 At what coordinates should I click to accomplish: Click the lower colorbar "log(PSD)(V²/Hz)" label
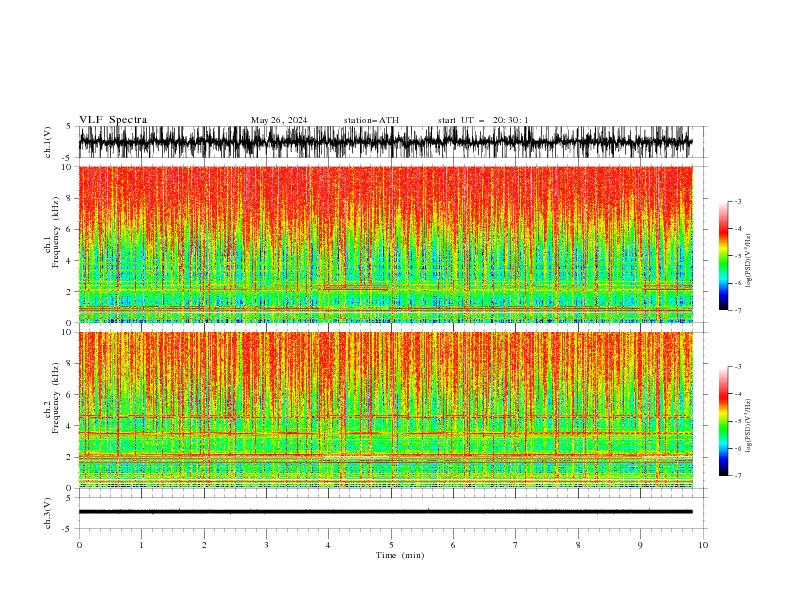(x=748, y=424)
